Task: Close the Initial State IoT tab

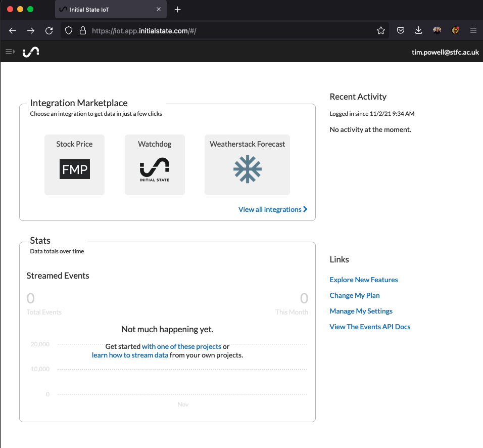Action: (159, 9)
